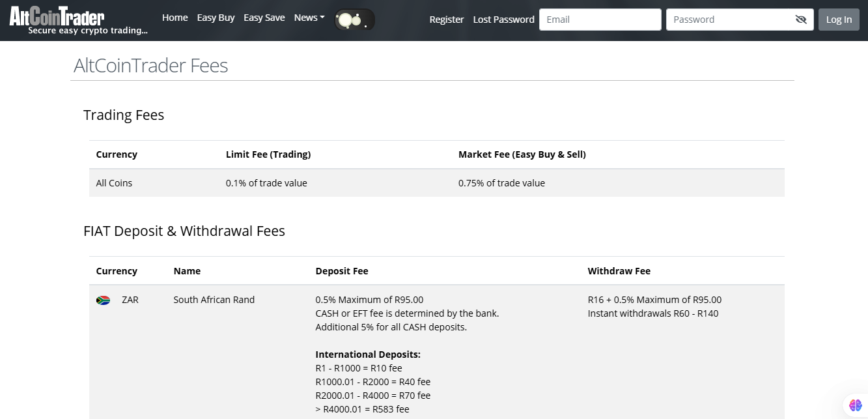Viewport: 868px width, 419px height.
Task: Show password with the eye icon
Action: tap(801, 20)
